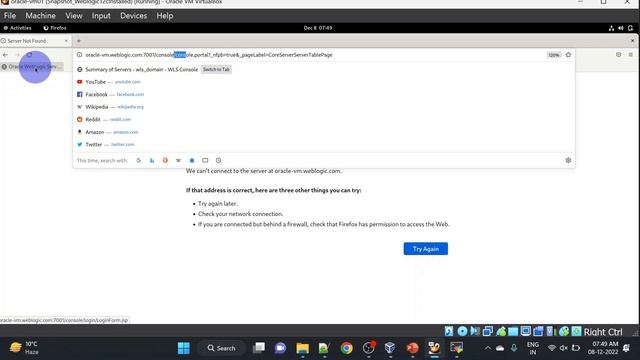Open File Explorer from the taskbar
Viewport: 640px width, 360px height.
[x=302, y=348]
